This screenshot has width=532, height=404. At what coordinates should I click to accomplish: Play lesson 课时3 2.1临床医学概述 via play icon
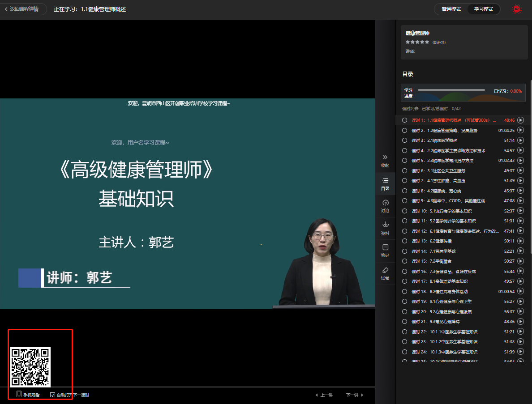(x=520, y=140)
